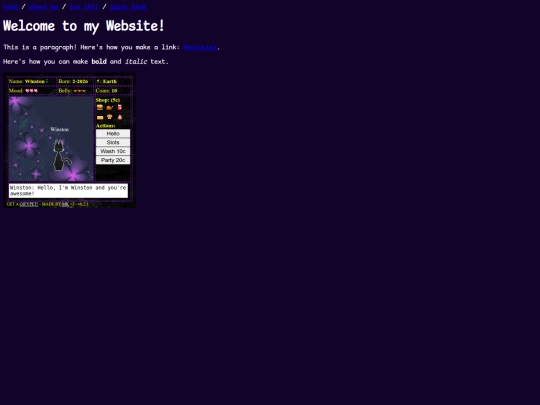Click the Earth planet cell

point(113,81)
